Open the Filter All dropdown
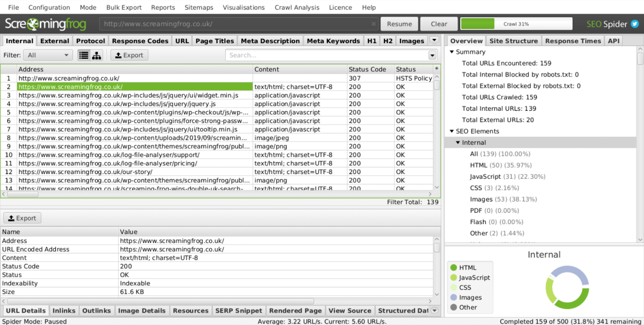Viewport: 644px width, 325px height. coord(48,55)
